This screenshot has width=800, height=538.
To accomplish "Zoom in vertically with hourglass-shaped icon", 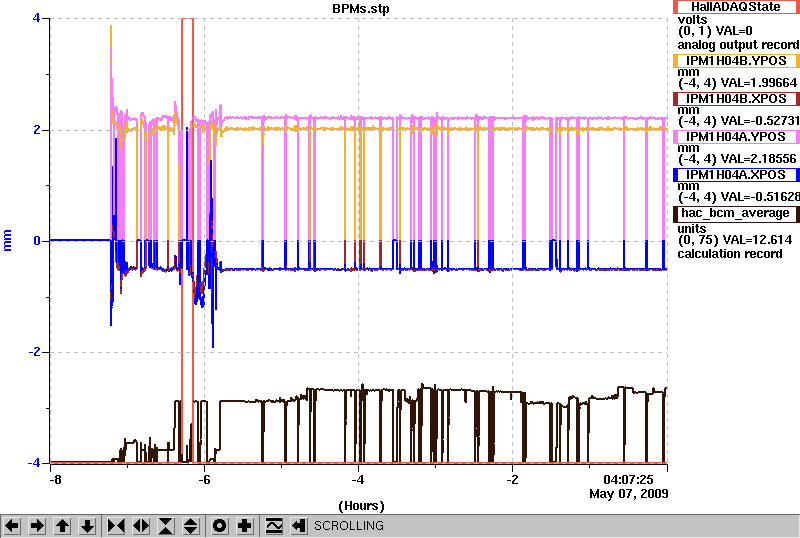I will pos(166,526).
